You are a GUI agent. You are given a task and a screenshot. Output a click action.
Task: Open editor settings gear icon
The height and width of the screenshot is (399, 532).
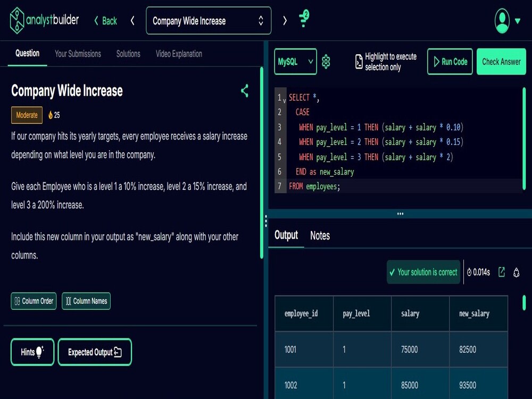point(326,61)
